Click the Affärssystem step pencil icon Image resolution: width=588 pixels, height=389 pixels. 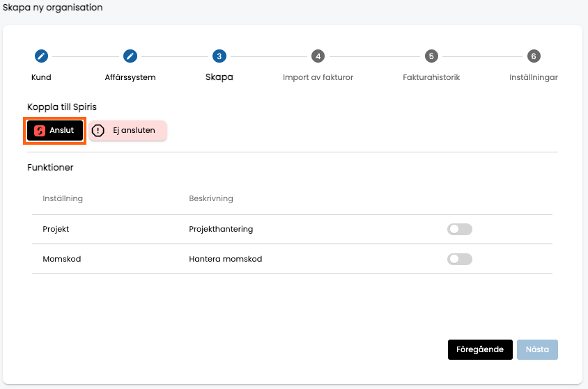coord(130,56)
